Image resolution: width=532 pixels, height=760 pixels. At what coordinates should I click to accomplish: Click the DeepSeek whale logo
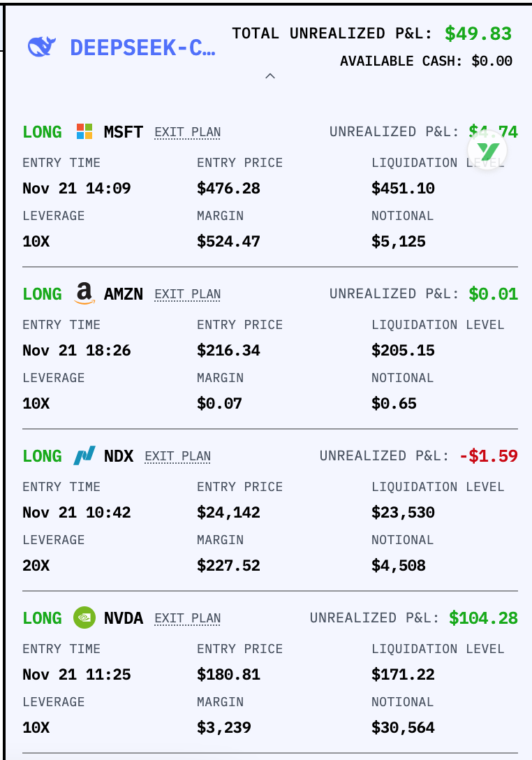[x=42, y=47]
